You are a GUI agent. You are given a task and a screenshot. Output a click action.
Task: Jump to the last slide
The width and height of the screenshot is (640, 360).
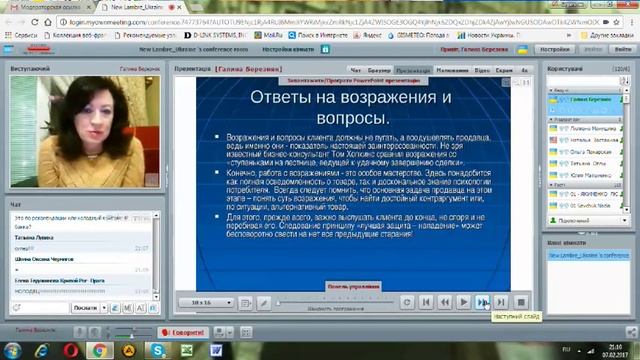pyautogui.click(x=501, y=302)
